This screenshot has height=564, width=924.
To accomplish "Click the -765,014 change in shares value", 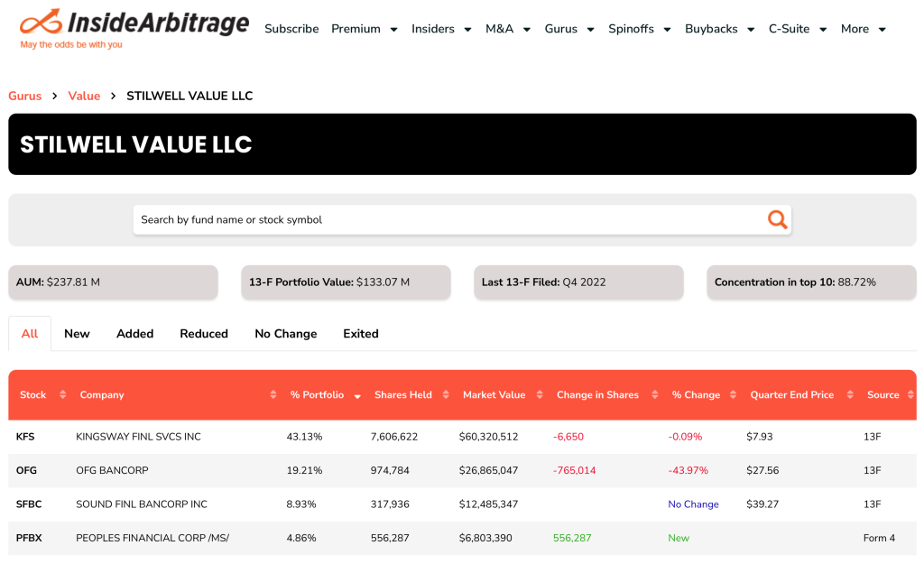I will tap(575, 470).
